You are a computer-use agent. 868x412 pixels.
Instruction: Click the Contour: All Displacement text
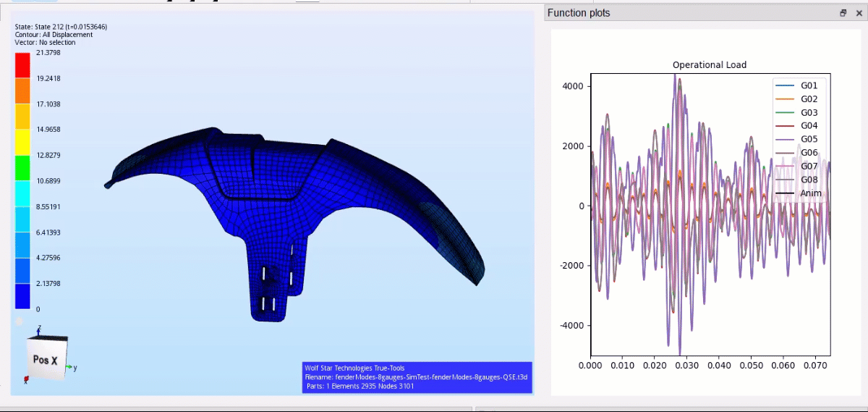54,35
